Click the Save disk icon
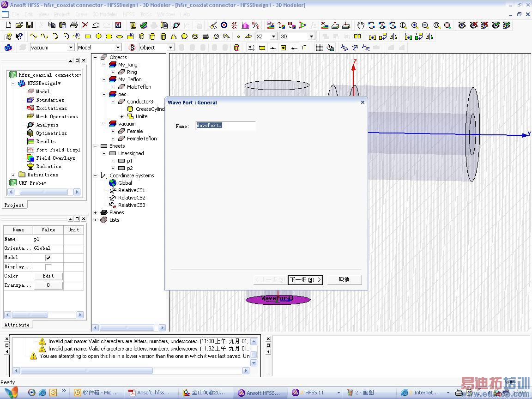The width and height of the screenshot is (532, 399). click(30, 25)
